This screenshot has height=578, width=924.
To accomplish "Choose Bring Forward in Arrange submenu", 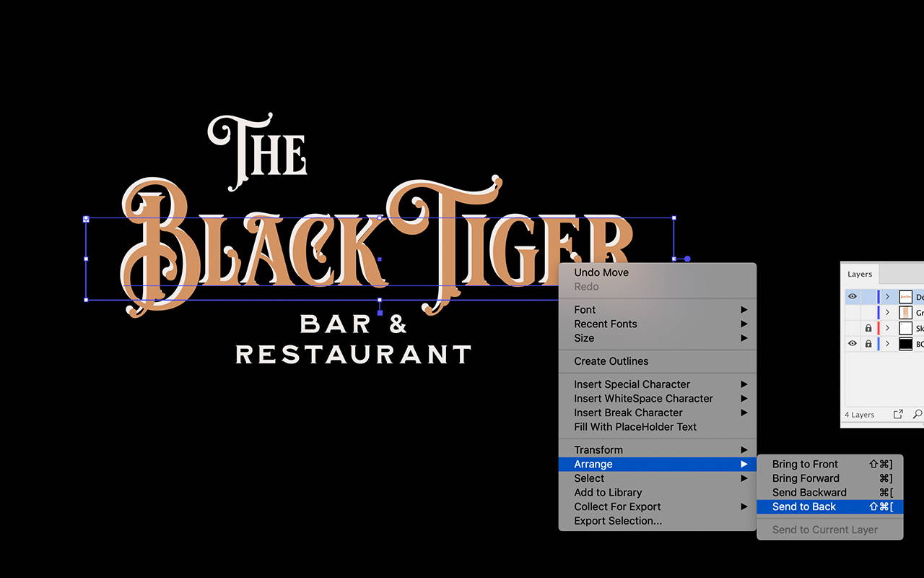I will click(829, 478).
